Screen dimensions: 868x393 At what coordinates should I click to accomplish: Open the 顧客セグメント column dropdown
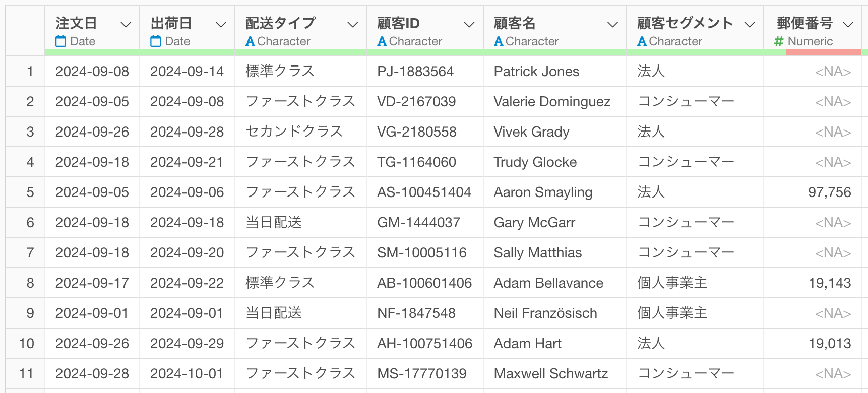point(750,24)
